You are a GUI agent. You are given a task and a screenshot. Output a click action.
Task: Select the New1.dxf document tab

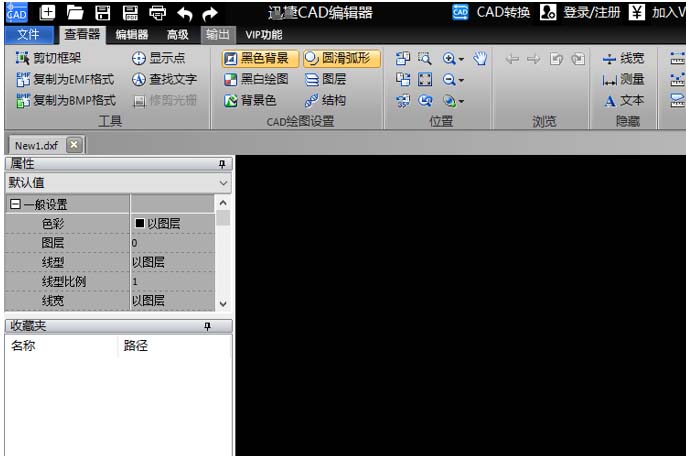tap(37, 145)
